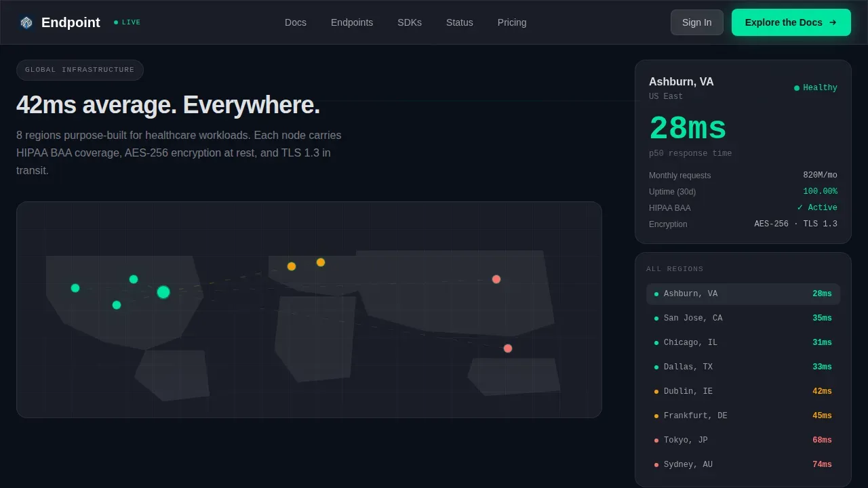Click the AES-256 · TLS 1.3 value
This screenshot has height=488, width=868.
(x=795, y=224)
